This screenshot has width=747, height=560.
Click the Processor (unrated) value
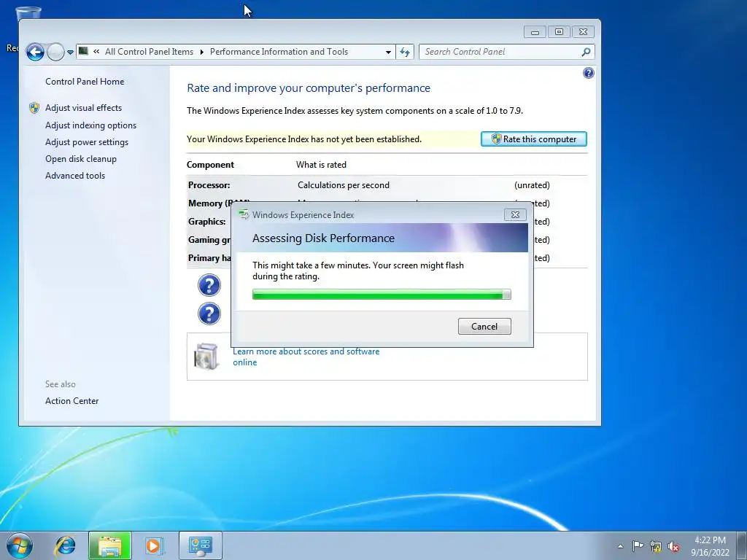tap(532, 185)
